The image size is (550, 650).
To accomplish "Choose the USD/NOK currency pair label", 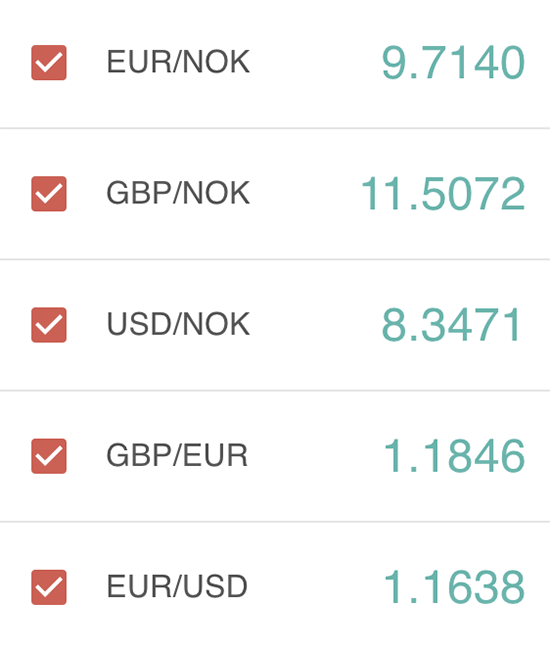I will pyautogui.click(x=178, y=324).
